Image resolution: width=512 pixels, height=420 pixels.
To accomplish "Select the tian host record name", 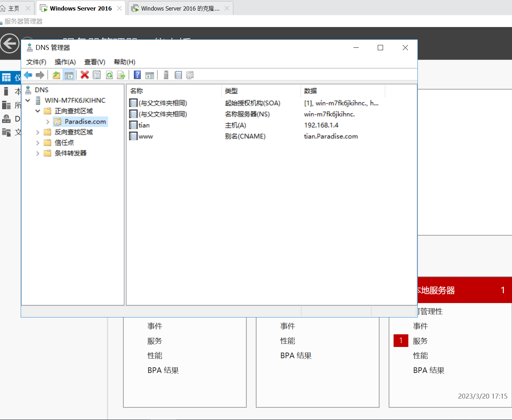I will click(x=144, y=125).
